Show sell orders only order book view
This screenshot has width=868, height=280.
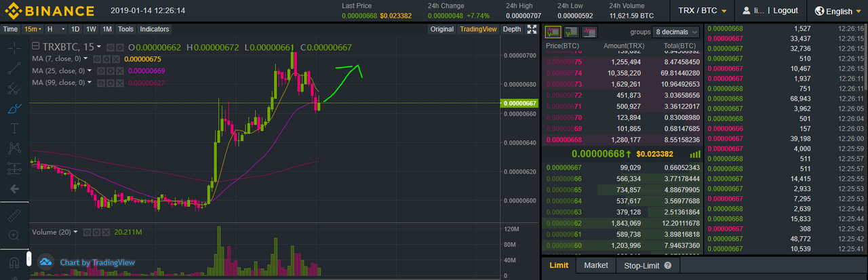click(589, 32)
